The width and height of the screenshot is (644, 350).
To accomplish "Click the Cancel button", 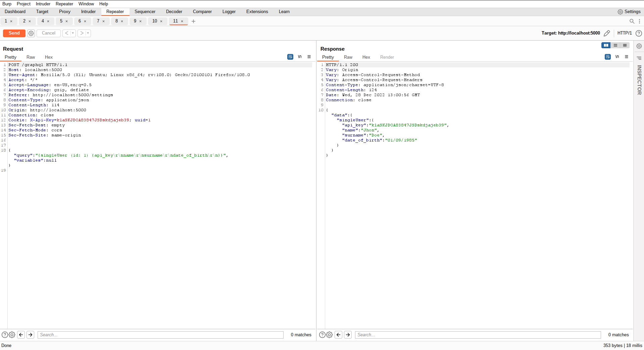I will point(49,33).
